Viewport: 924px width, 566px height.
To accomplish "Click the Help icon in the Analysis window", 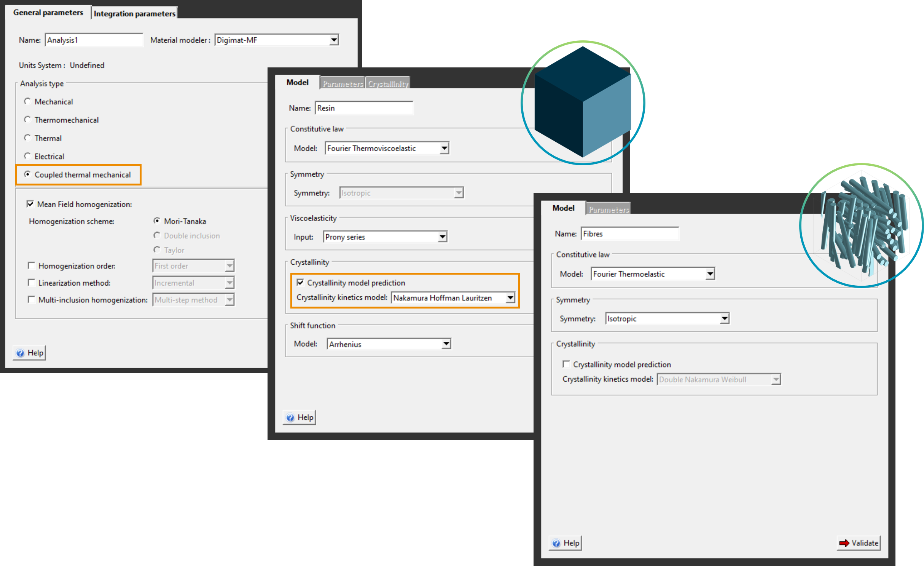I will click(20, 353).
